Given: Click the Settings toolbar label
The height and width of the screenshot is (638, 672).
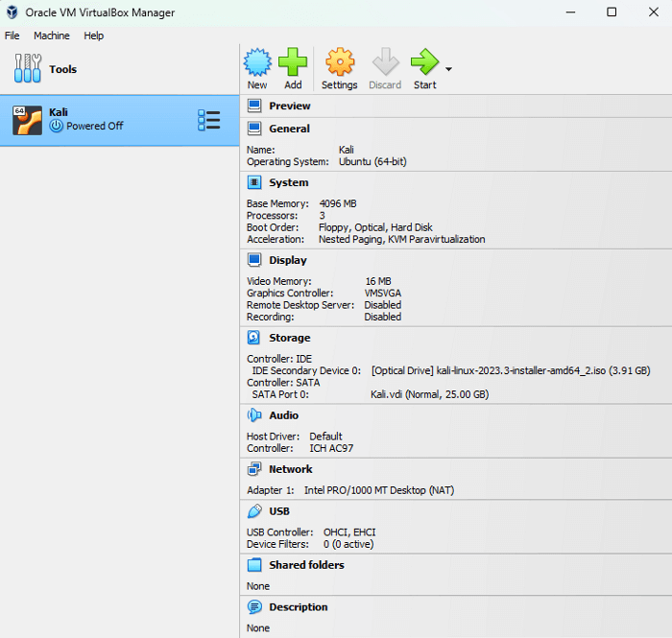Looking at the screenshot, I should coord(340,84).
